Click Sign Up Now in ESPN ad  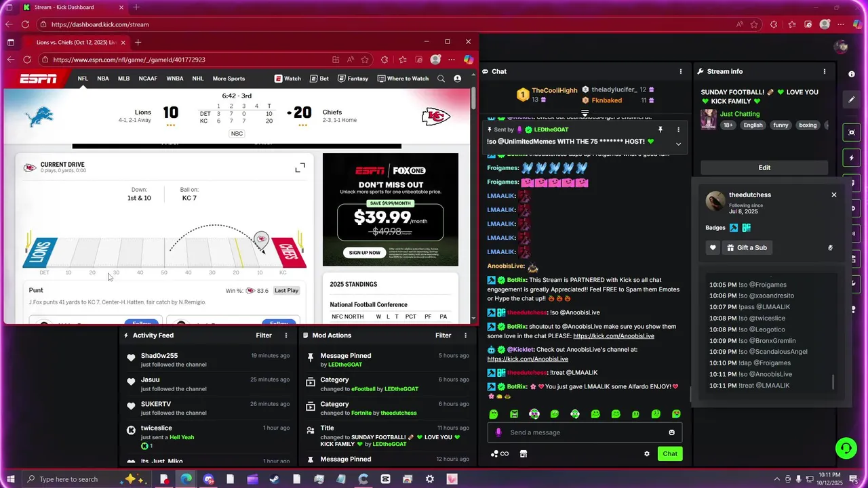click(x=365, y=253)
